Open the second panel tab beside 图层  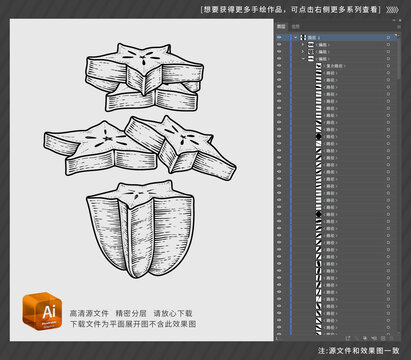tap(296, 26)
